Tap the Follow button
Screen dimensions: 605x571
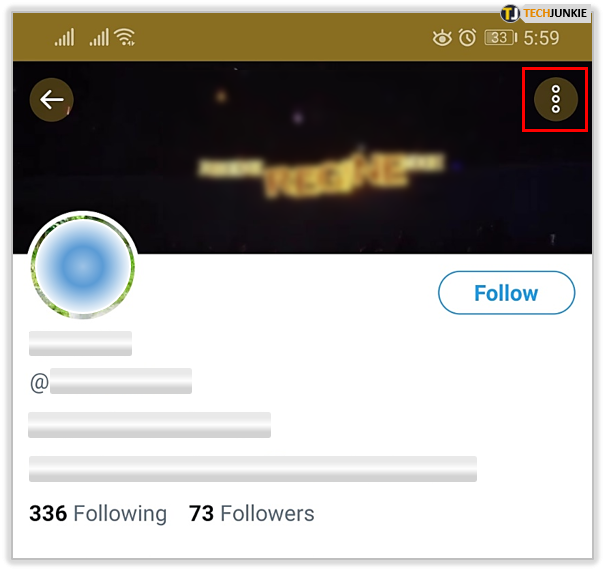click(x=506, y=293)
